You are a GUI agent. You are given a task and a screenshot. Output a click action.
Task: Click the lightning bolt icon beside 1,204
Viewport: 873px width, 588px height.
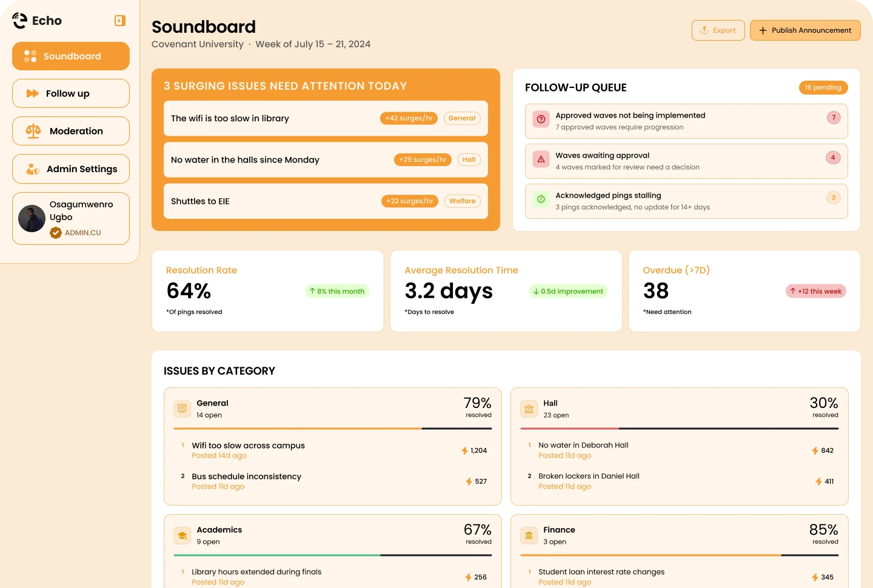[464, 451]
